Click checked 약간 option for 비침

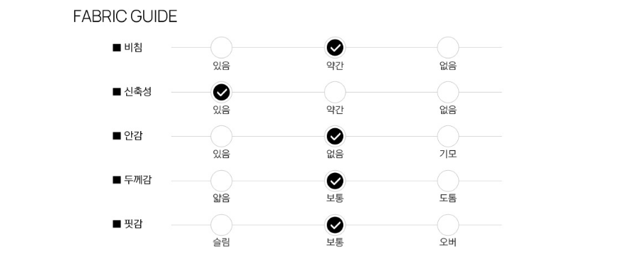pos(335,48)
